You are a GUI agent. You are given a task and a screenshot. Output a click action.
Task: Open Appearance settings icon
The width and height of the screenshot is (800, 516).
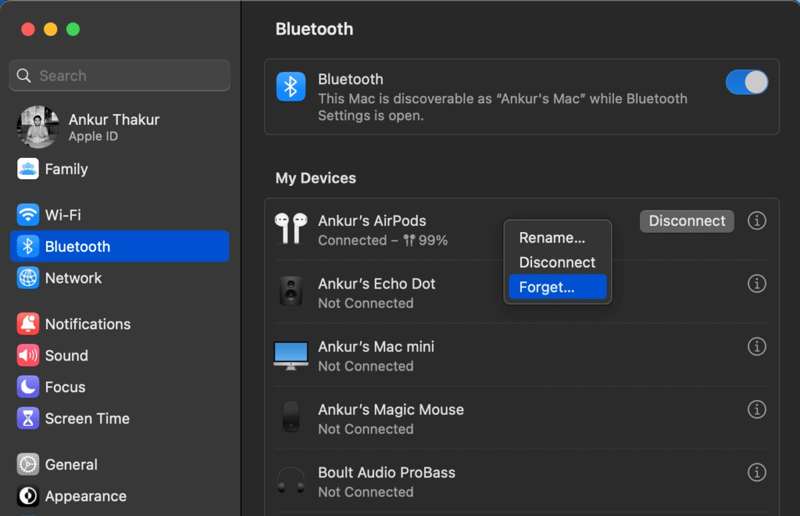[x=28, y=496]
